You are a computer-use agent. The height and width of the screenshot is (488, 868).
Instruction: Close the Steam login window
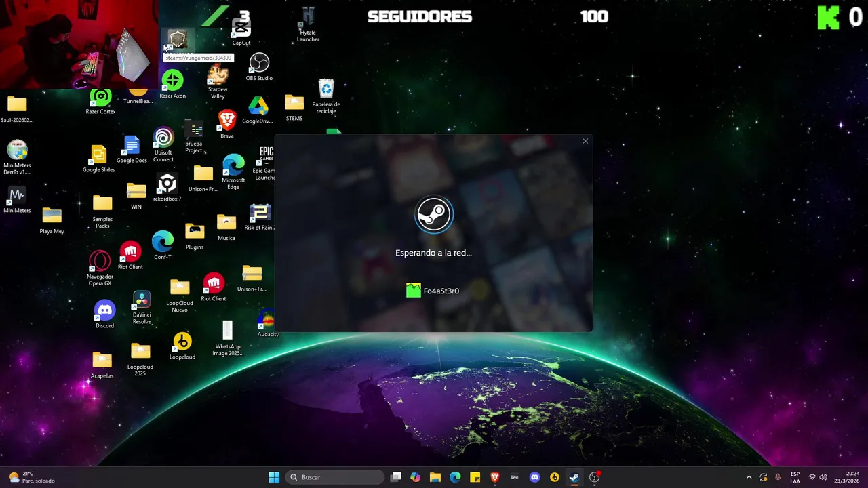(585, 141)
